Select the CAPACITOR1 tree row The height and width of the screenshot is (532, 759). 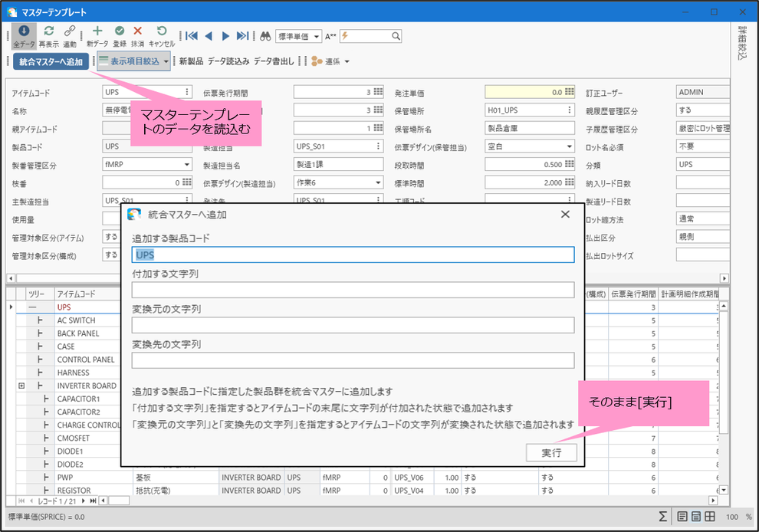coord(78,399)
